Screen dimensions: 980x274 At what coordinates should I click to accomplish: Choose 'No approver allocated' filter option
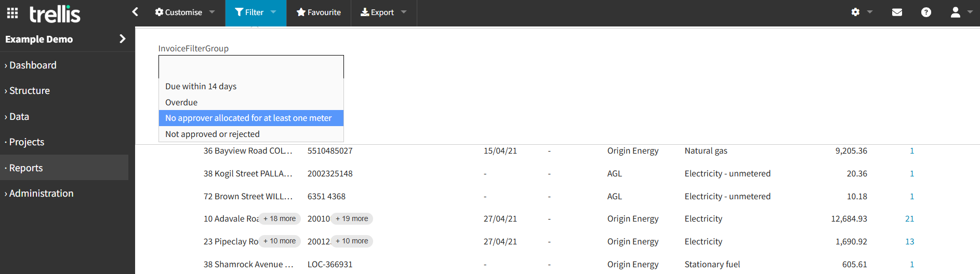click(248, 118)
